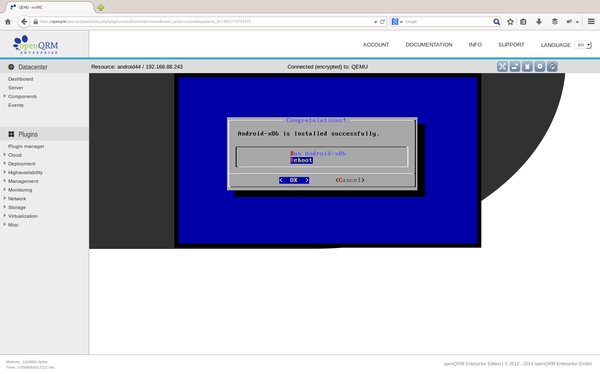Expand Components under Datacenter
600x374 pixels.
point(22,96)
